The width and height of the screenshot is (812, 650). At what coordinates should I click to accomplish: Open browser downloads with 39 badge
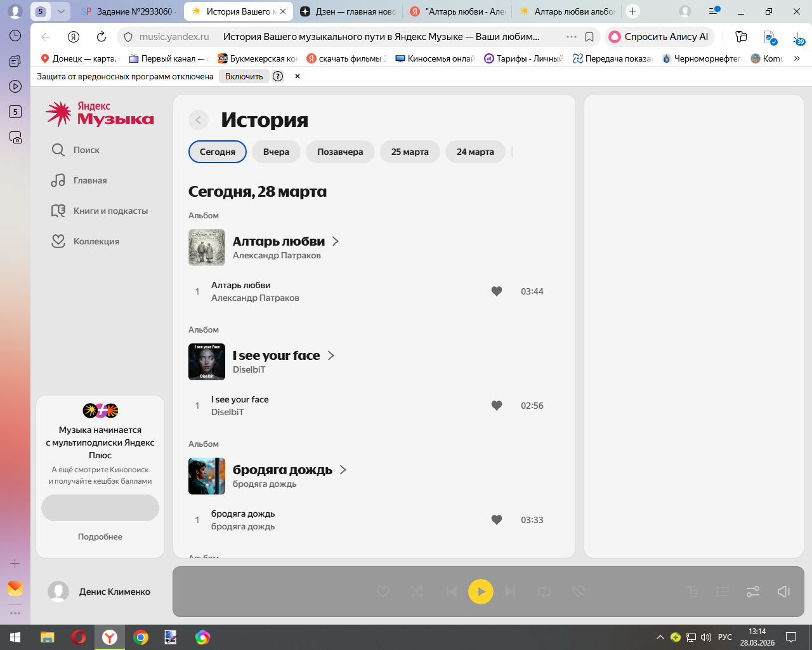[x=798, y=38]
